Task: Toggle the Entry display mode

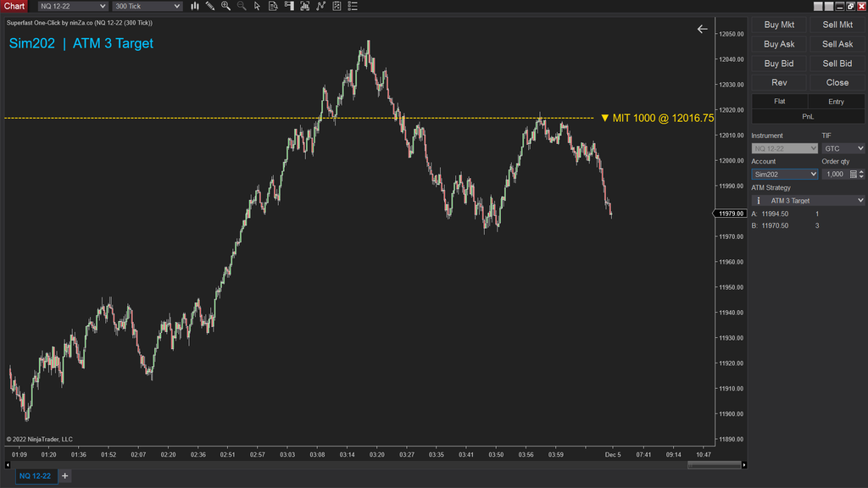Action: click(837, 101)
